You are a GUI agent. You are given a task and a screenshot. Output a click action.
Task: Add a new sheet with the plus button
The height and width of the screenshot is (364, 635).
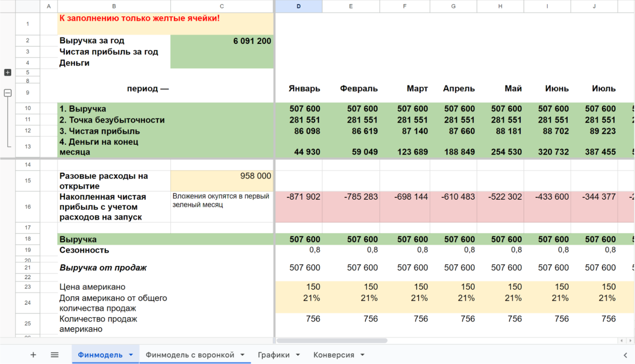point(33,355)
